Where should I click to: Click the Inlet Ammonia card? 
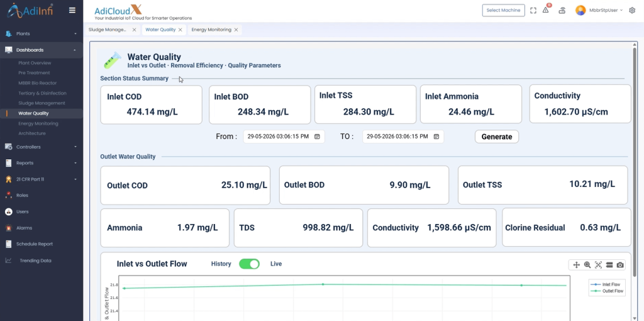pos(470,104)
